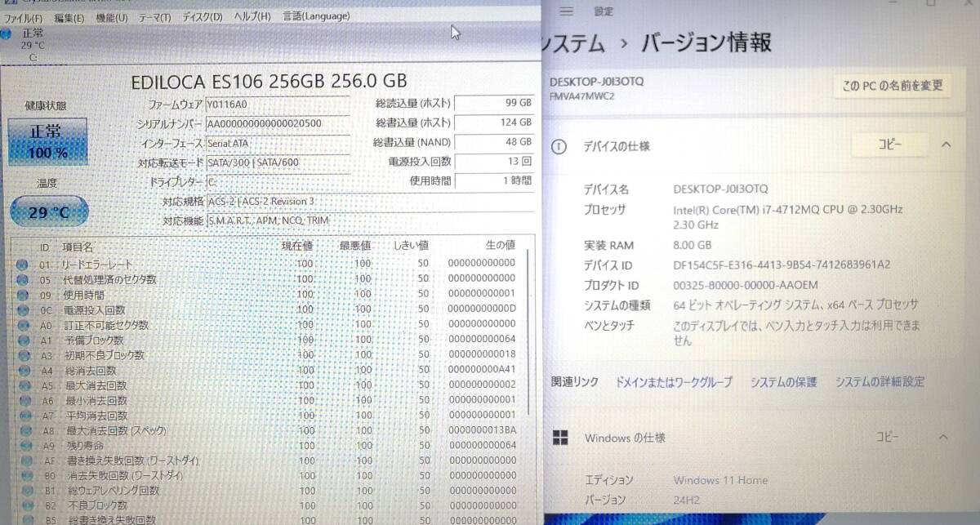Click the EDILOCA ES106 256GB drive title
This screenshot has height=525, width=980.
tap(269, 81)
